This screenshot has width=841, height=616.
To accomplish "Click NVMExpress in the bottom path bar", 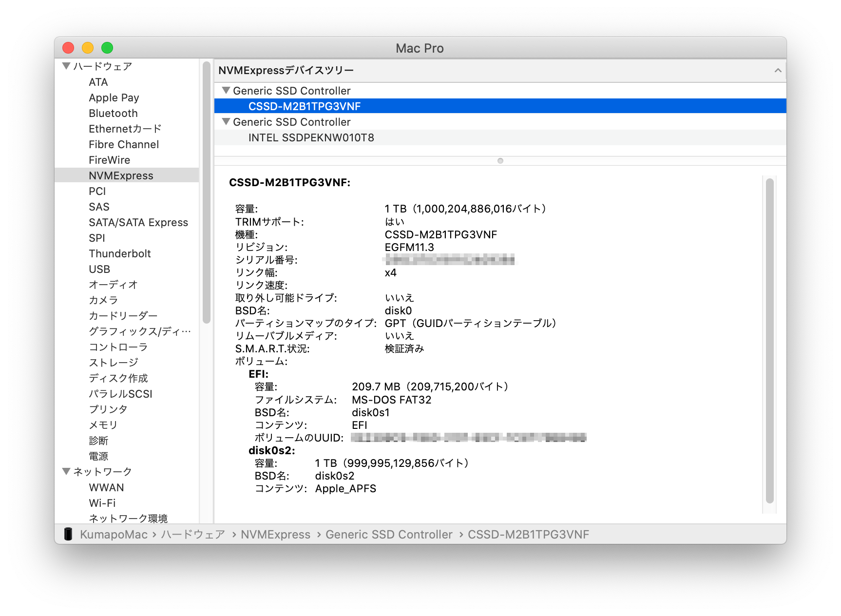I will coord(275,535).
